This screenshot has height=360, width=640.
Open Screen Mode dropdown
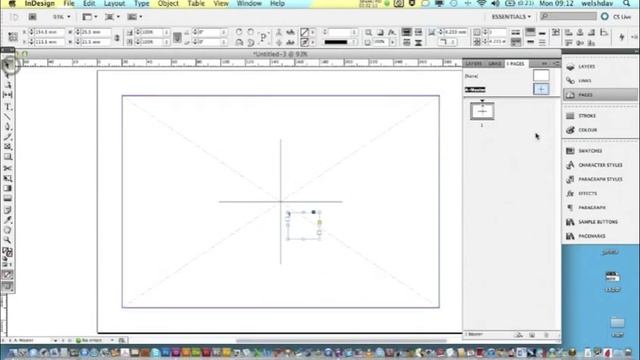click(112, 17)
